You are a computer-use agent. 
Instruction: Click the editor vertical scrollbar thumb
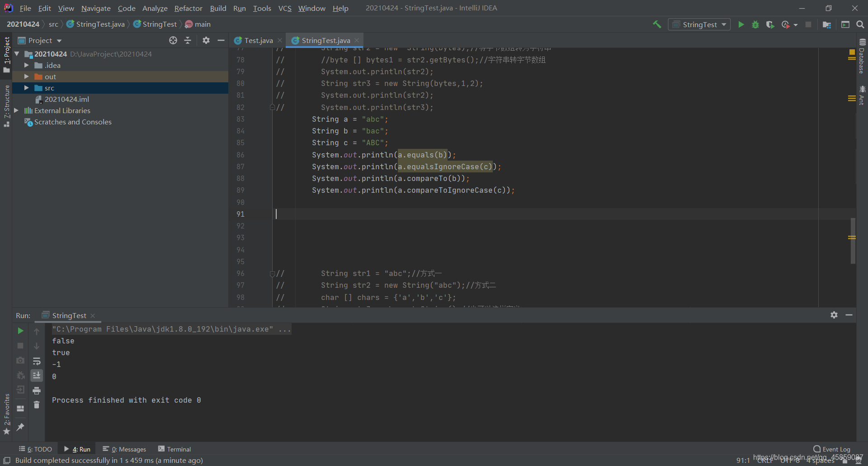coord(853,241)
